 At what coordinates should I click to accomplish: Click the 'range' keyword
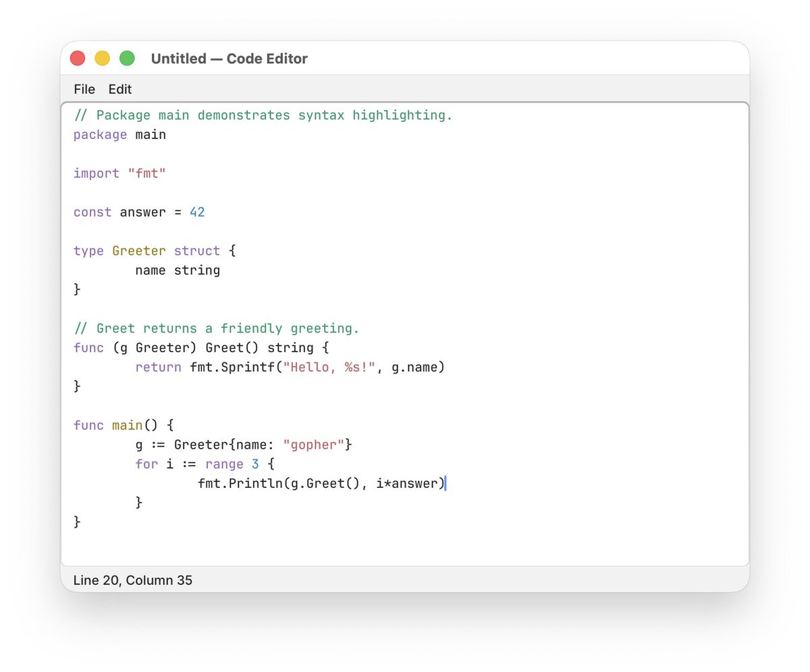tap(224, 464)
